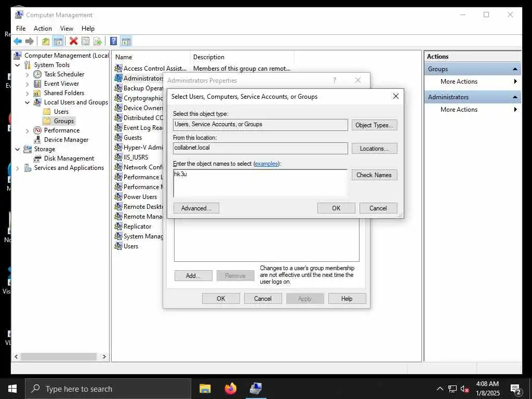
Task: Collapse Storage tree node
Action: [17, 149]
